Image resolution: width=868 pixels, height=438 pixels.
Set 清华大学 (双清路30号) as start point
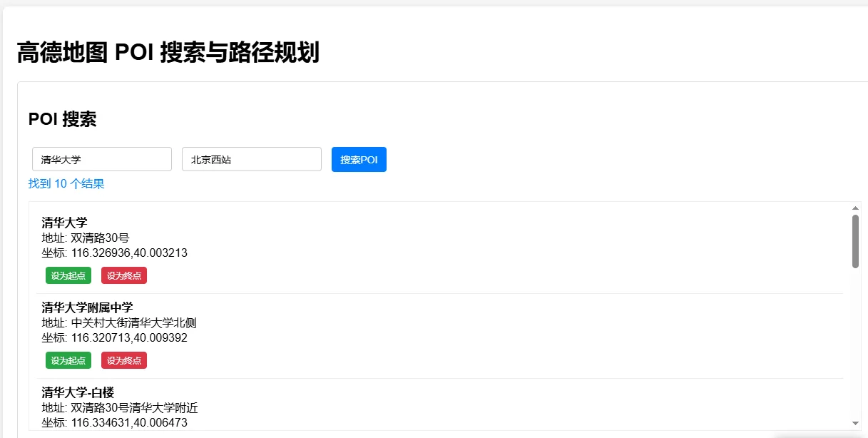[x=68, y=275]
